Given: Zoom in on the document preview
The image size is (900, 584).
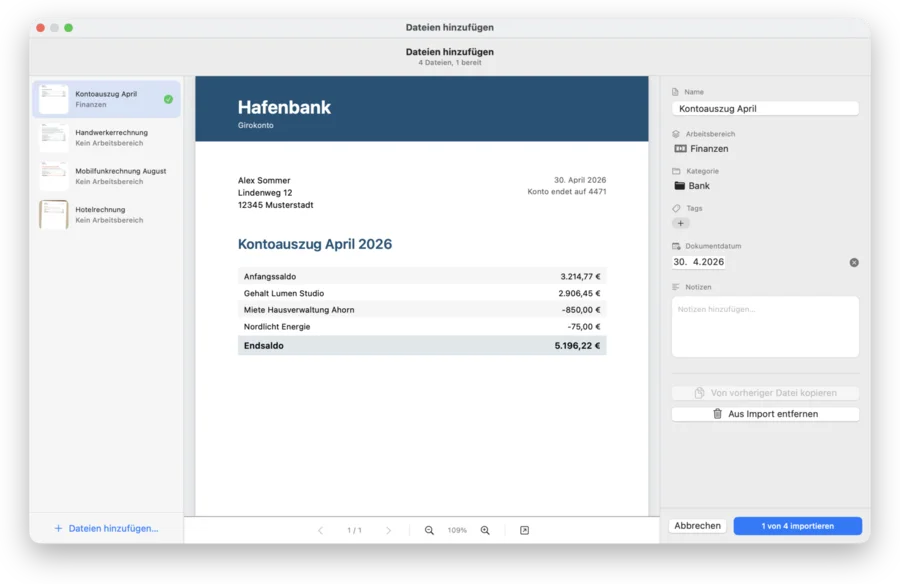Looking at the screenshot, I should pyautogui.click(x=485, y=530).
